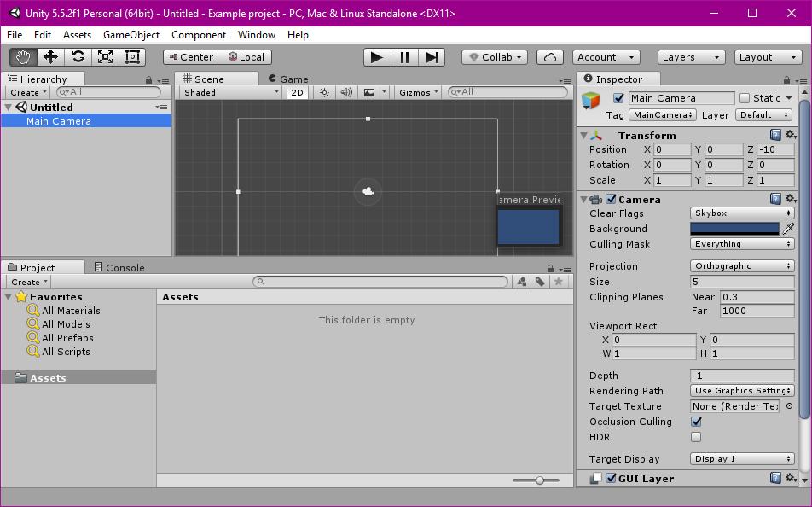Disable the Camera component checkbox
812x507 pixels.
tap(612, 199)
